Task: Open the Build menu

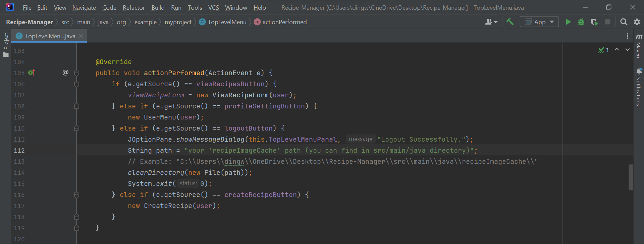Action: (x=158, y=7)
